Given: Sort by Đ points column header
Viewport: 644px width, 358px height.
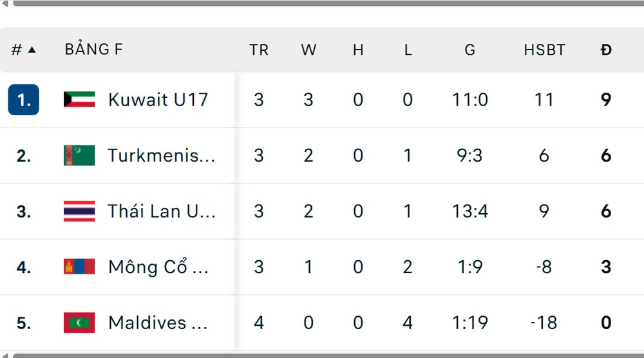Looking at the screenshot, I should [606, 50].
